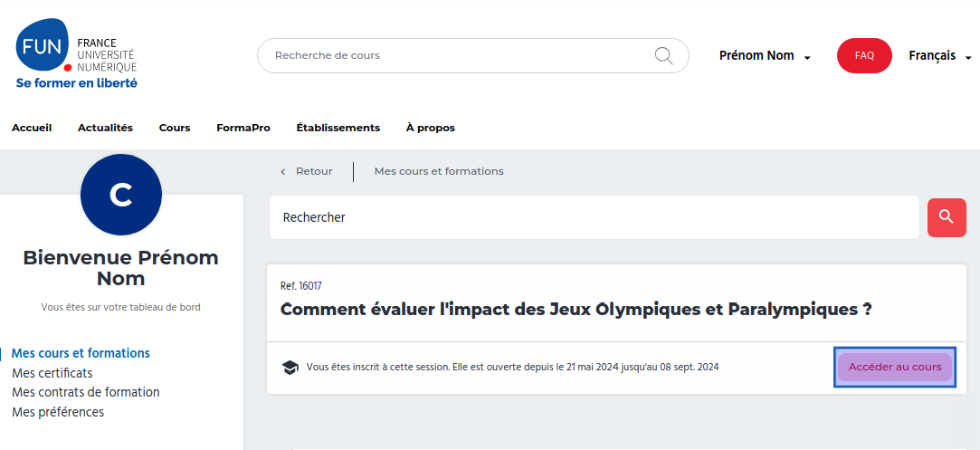The image size is (980, 450).
Task: Open Mes certificats in sidebar
Action: (x=52, y=373)
